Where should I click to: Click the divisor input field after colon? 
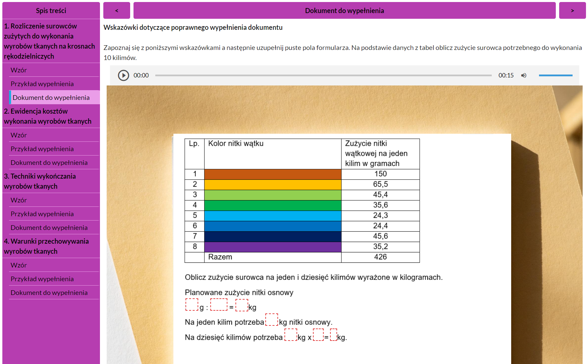(219, 305)
